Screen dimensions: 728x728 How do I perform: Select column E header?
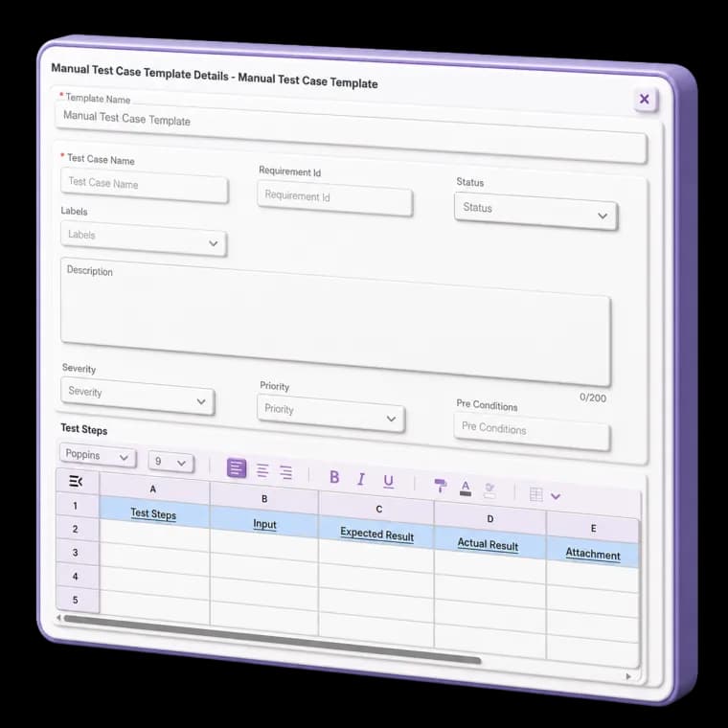point(593,529)
